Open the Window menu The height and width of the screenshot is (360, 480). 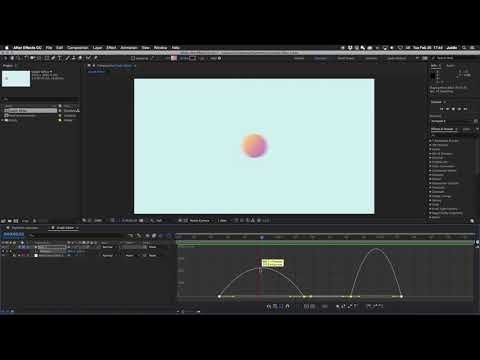tap(161, 48)
